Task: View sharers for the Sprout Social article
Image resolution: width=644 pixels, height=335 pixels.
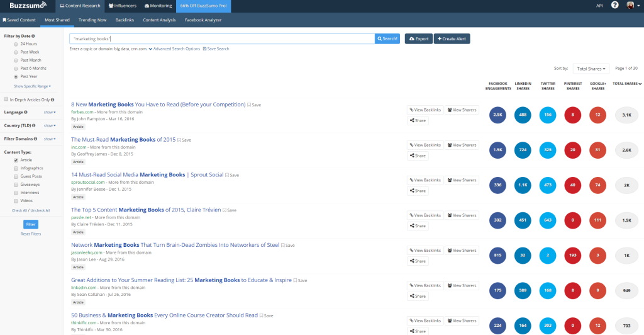Action: [462, 180]
